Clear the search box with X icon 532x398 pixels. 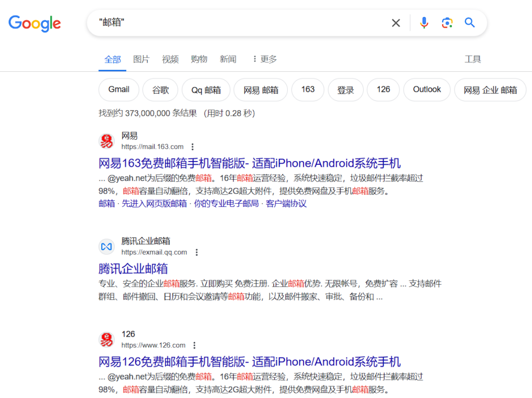click(x=395, y=23)
